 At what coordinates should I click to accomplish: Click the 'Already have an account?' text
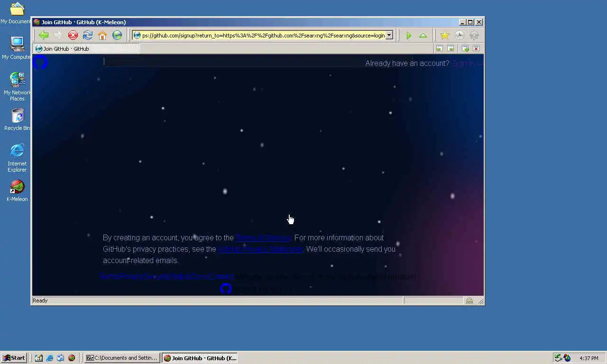[407, 63]
